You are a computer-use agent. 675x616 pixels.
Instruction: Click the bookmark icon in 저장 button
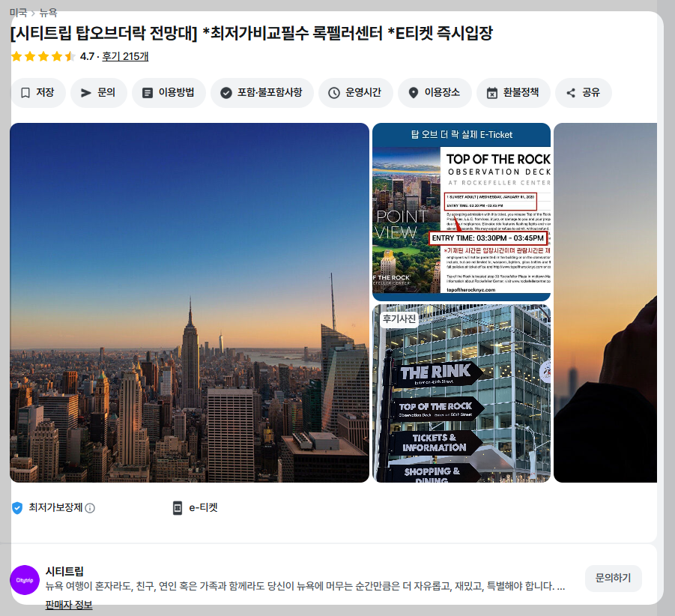(25, 93)
